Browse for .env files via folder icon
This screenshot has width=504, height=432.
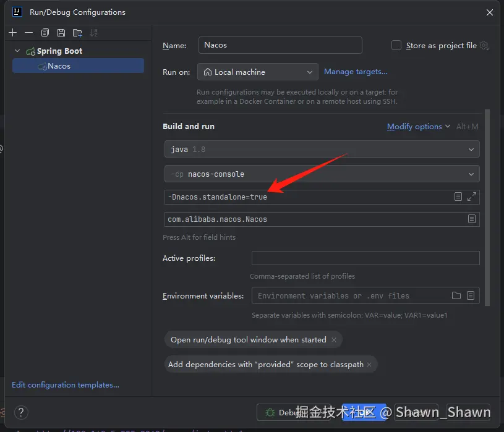(456, 295)
